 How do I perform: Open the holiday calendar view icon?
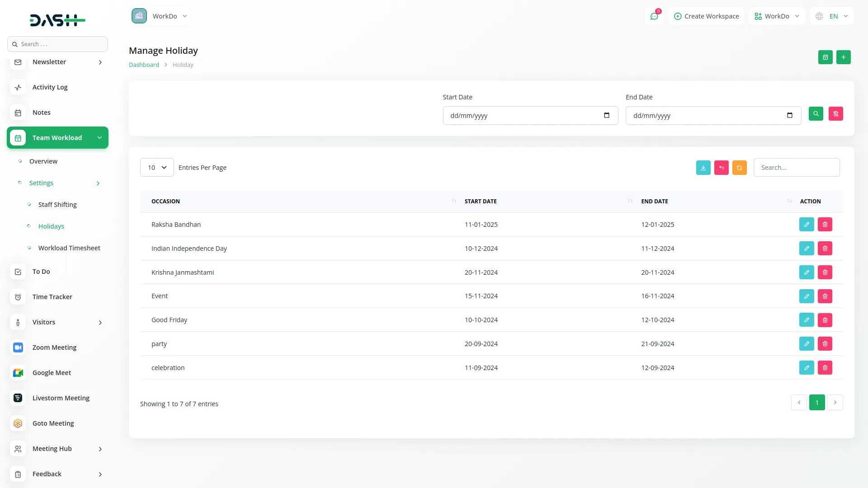(x=826, y=57)
